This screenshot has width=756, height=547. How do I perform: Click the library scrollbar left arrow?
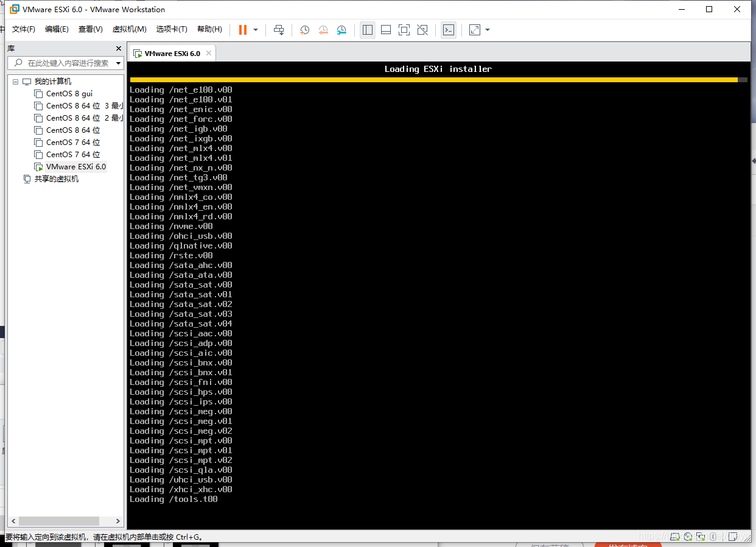12,521
